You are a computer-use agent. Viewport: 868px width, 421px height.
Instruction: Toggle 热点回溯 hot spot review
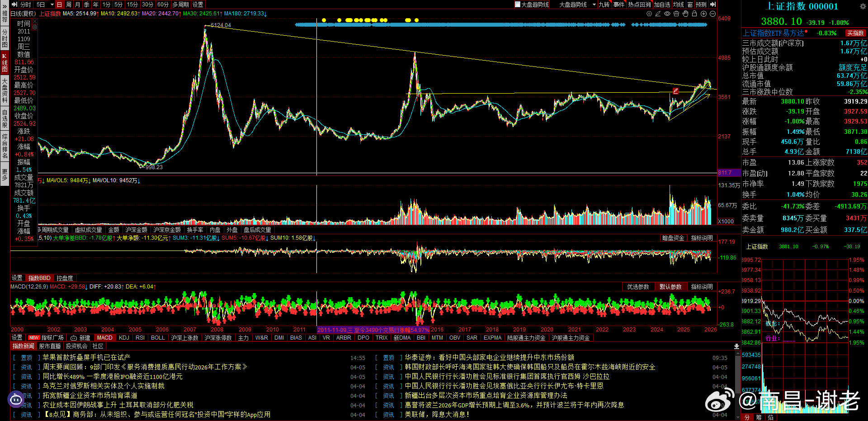(x=639, y=5)
